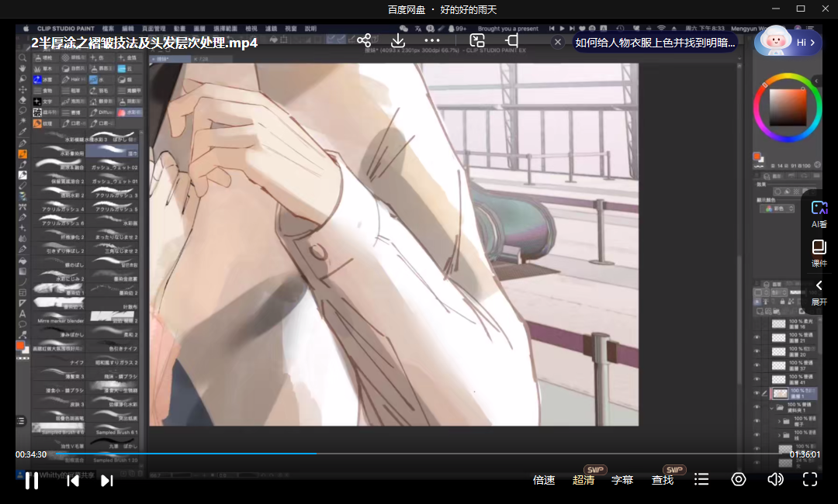Image resolution: width=838 pixels, height=504 pixels.
Task: Open the 课件 courseware panel
Action: pyautogui.click(x=819, y=254)
